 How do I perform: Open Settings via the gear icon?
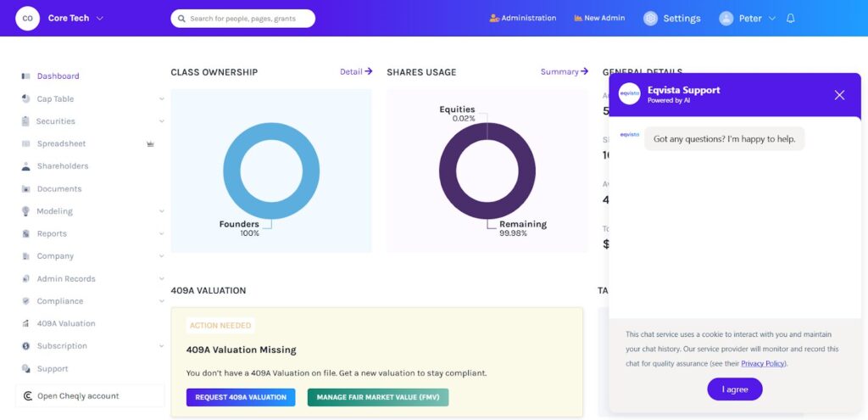point(650,19)
